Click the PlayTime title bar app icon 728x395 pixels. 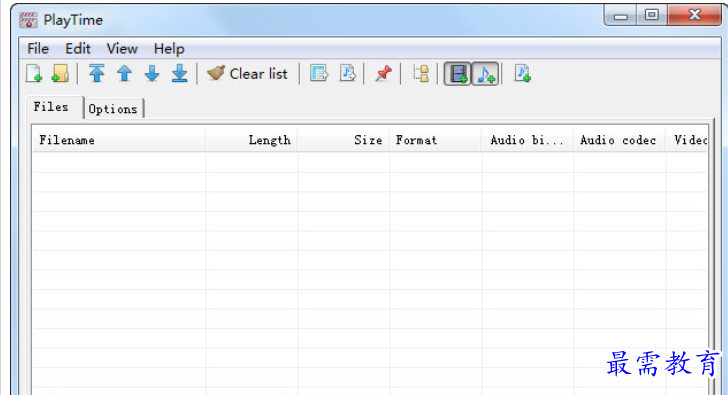28,20
